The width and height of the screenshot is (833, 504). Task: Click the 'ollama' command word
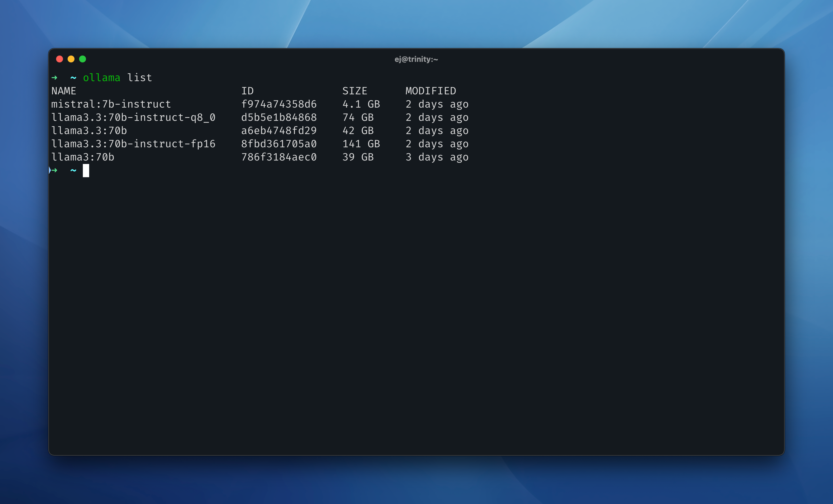tap(102, 78)
